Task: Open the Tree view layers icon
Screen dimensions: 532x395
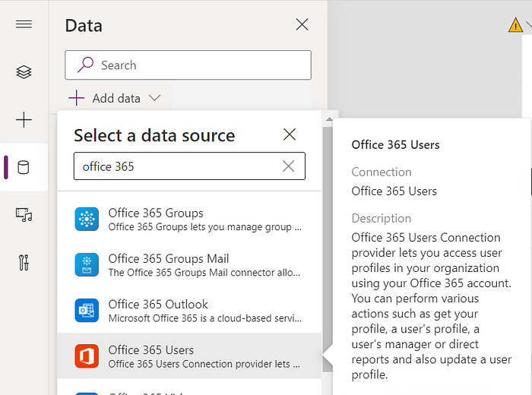Action: pyautogui.click(x=24, y=72)
